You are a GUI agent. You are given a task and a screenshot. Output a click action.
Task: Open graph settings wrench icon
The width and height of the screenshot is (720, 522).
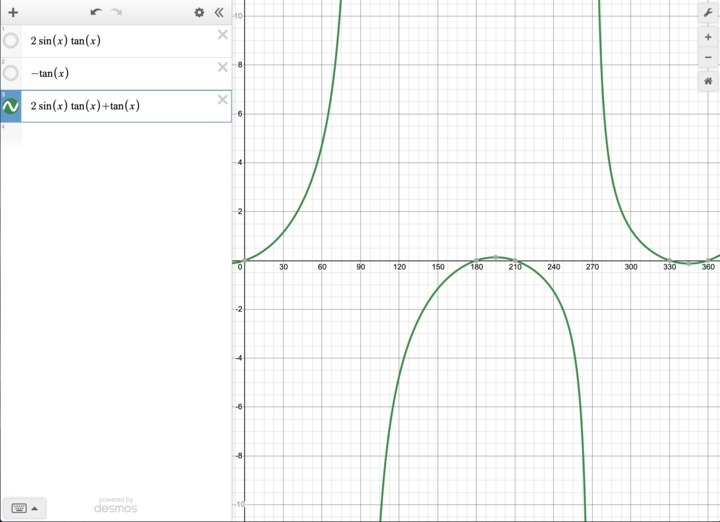tap(708, 12)
